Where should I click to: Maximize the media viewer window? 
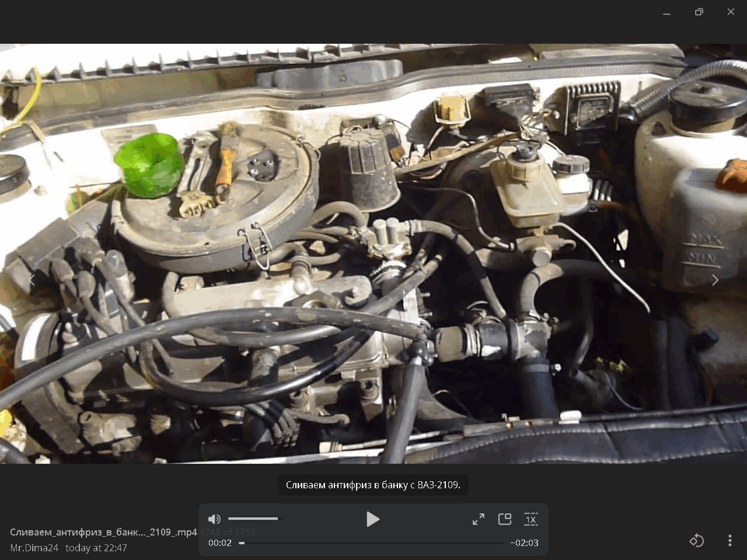(x=699, y=12)
